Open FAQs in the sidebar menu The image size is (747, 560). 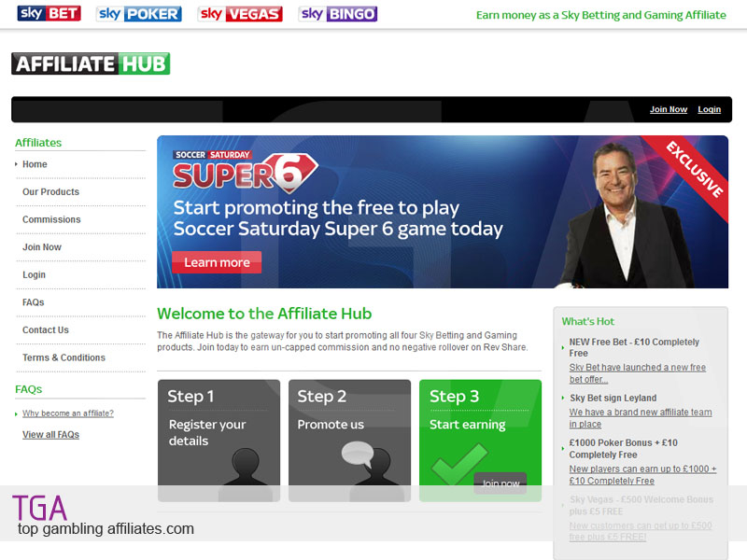(x=34, y=302)
